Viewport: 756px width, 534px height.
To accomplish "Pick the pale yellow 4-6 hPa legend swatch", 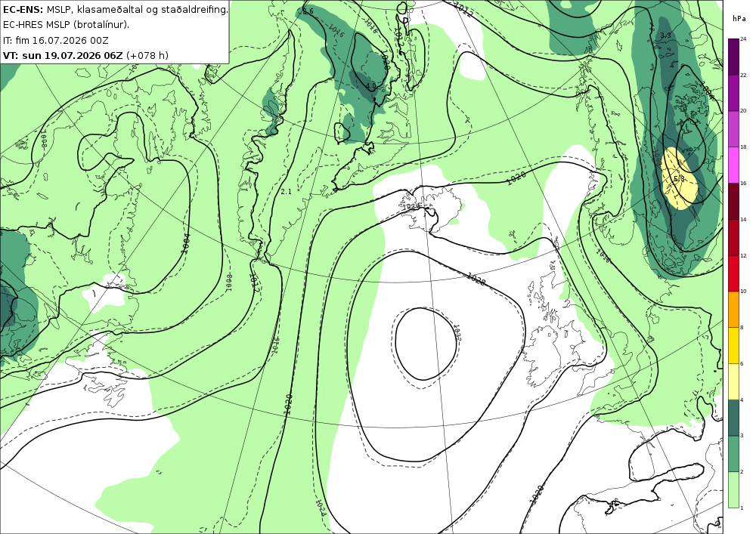I will (733, 381).
